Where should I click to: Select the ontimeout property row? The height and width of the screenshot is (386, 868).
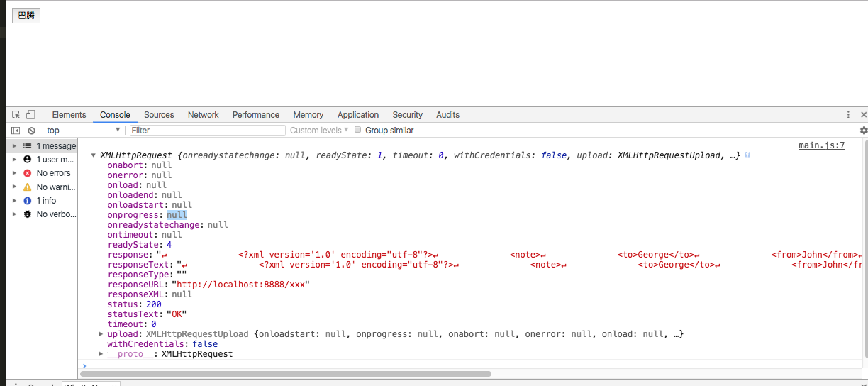(145, 235)
